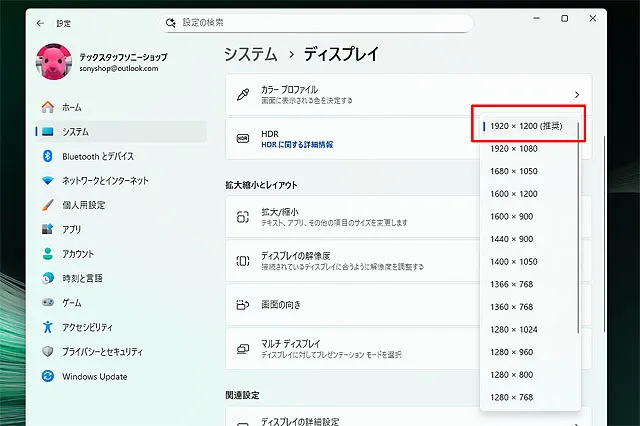Open Home icon in the sidebar

[47, 107]
